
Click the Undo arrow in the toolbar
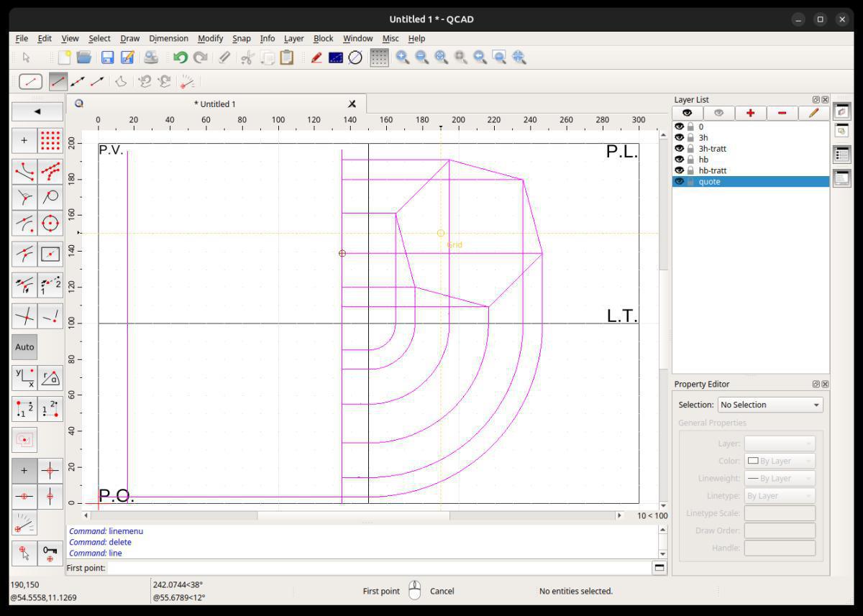(181, 58)
